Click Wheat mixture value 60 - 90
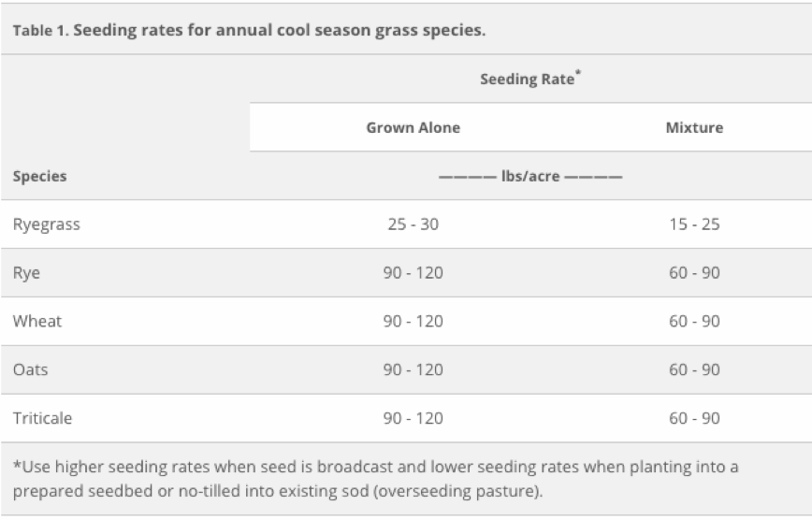 point(694,321)
